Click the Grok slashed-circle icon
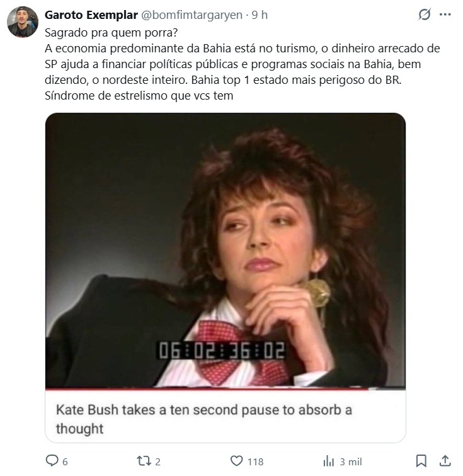The width and height of the screenshot is (463, 476). tap(424, 15)
